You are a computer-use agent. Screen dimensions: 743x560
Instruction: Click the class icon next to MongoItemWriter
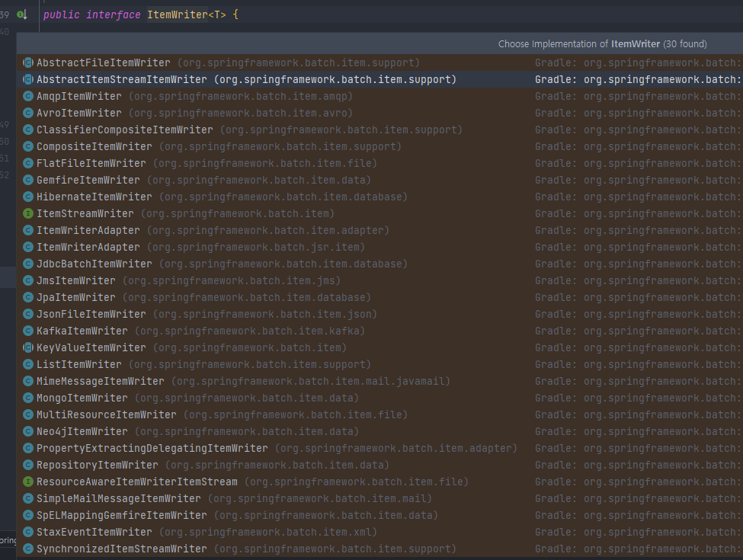click(x=28, y=398)
